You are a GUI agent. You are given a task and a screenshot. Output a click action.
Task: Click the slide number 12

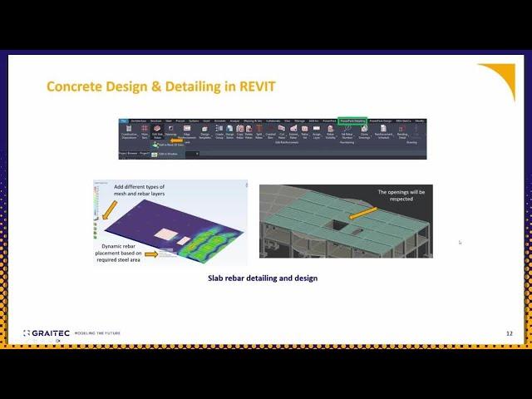coord(510,333)
